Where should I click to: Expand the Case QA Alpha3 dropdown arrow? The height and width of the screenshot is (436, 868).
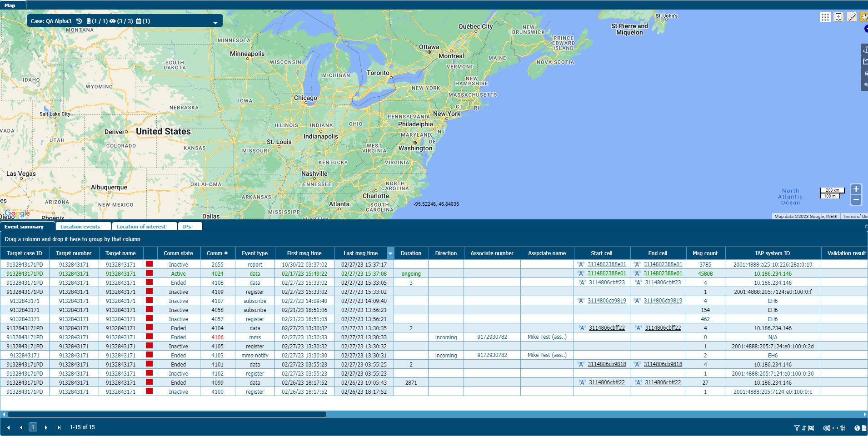[x=215, y=22]
